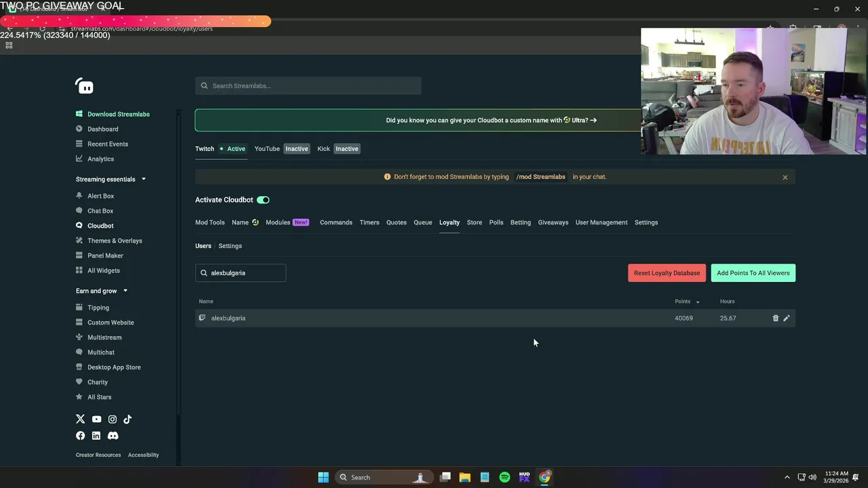The width and height of the screenshot is (868, 488).
Task: Open Cloudbot Settings main tab
Action: [646, 222]
